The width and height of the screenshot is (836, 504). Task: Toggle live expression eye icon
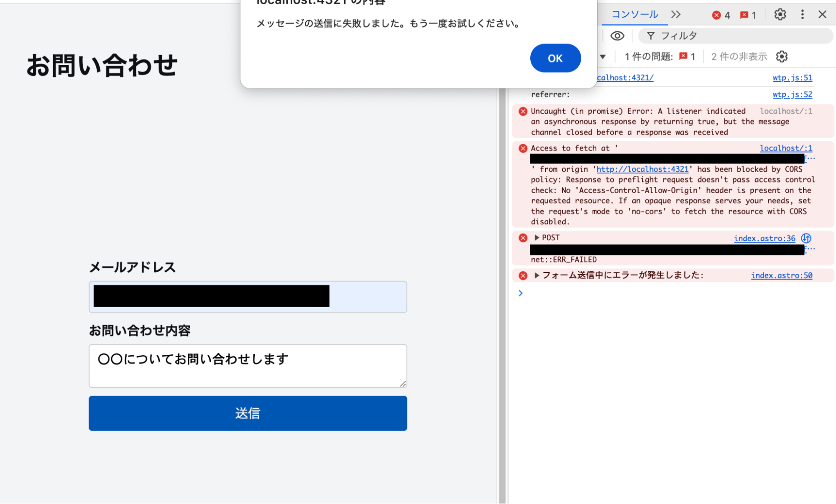pos(617,36)
